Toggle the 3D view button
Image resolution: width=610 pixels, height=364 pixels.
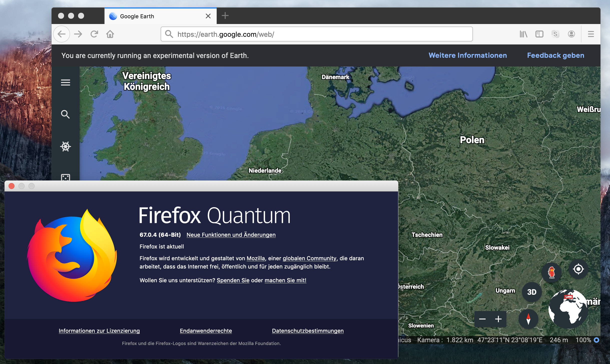(532, 292)
